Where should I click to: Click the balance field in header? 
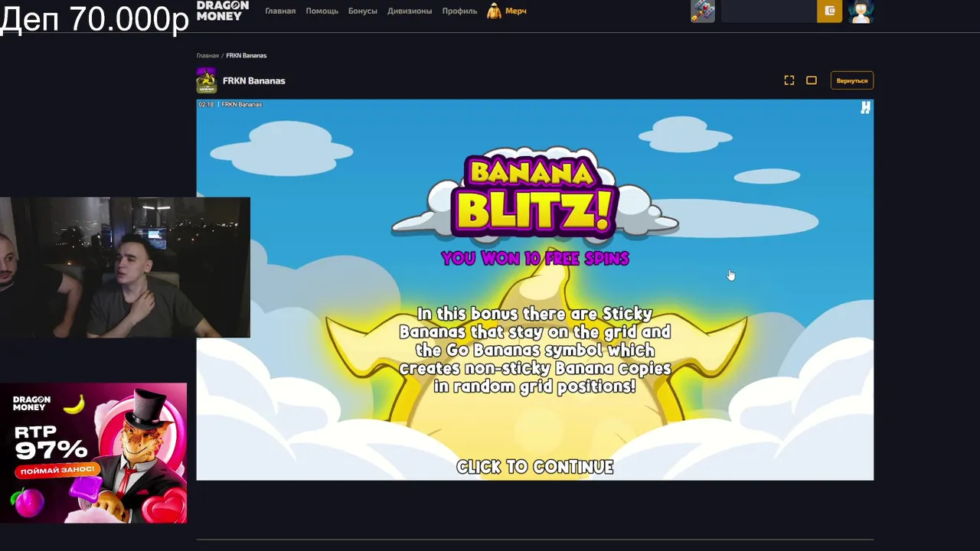(769, 11)
